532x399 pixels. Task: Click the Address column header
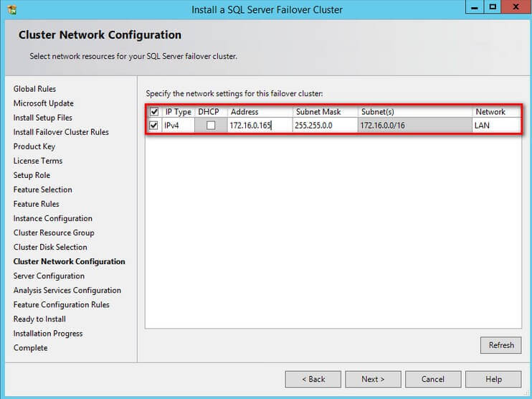pos(260,112)
